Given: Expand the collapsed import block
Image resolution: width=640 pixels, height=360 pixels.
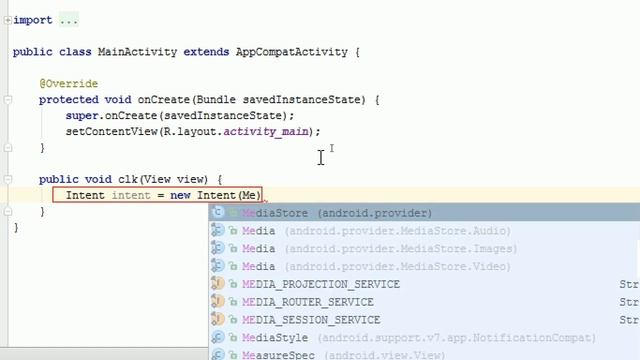Looking at the screenshot, I should coord(7,20).
